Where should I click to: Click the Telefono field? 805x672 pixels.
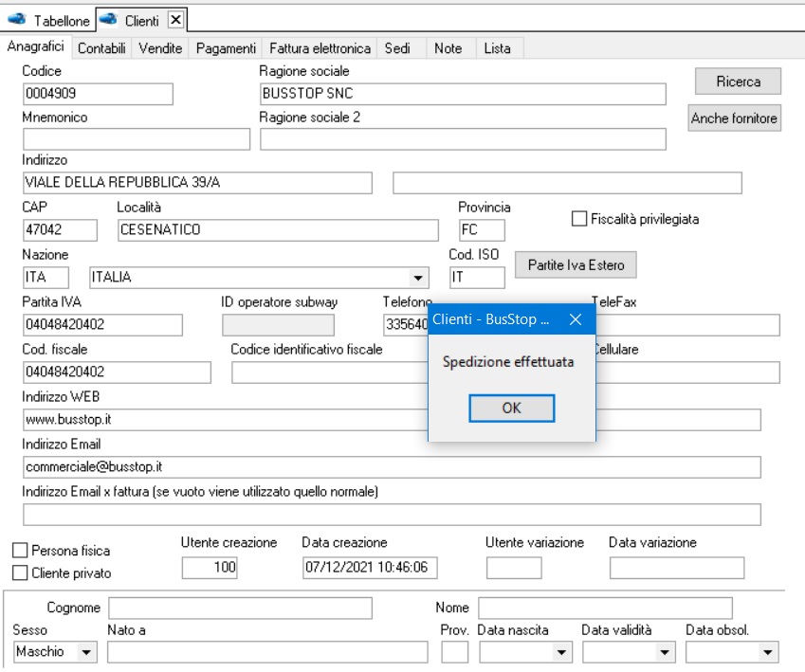[406, 325]
